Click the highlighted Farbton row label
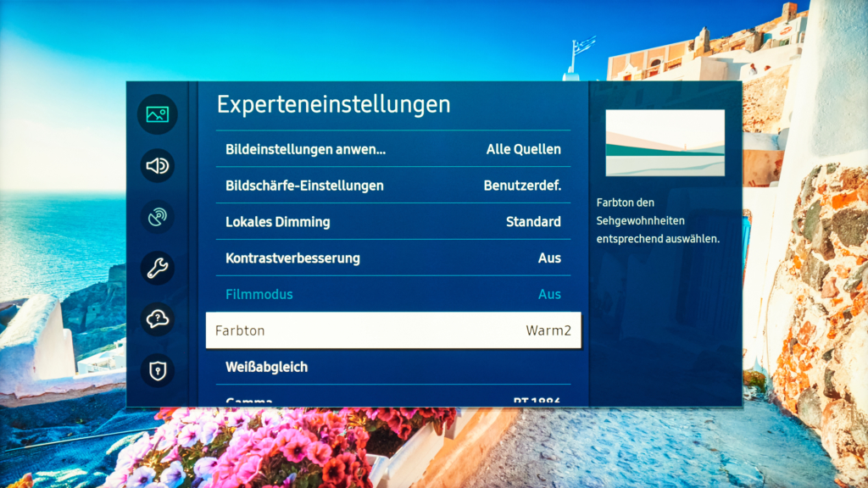 pos(240,330)
